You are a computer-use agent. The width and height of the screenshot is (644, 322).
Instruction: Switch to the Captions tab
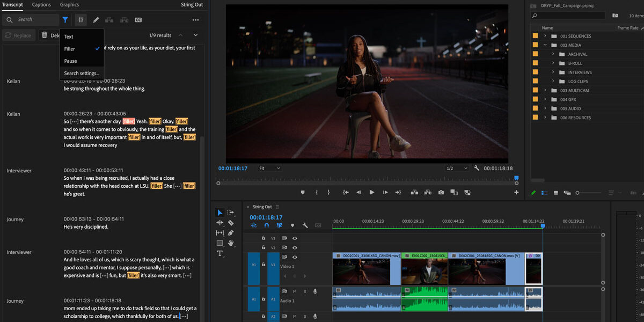[x=41, y=5]
